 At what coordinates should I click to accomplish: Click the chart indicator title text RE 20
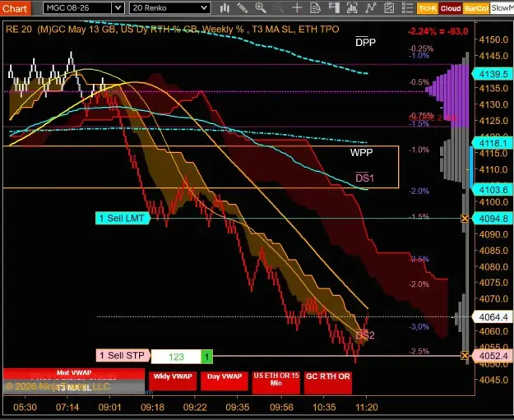pos(19,29)
